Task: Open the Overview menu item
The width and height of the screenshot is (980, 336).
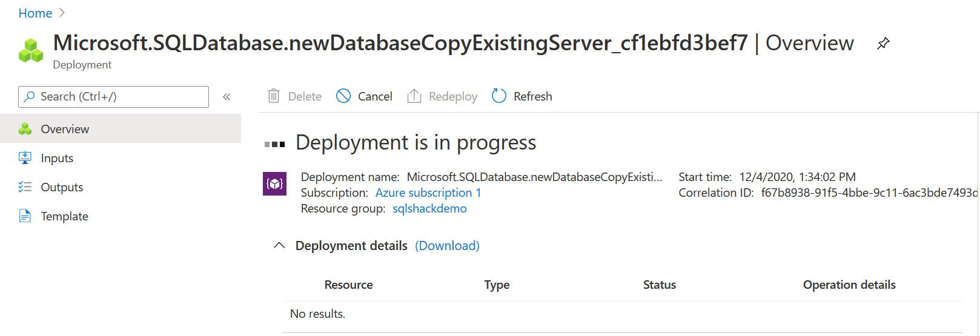Action: pyautogui.click(x=65, y=129)
